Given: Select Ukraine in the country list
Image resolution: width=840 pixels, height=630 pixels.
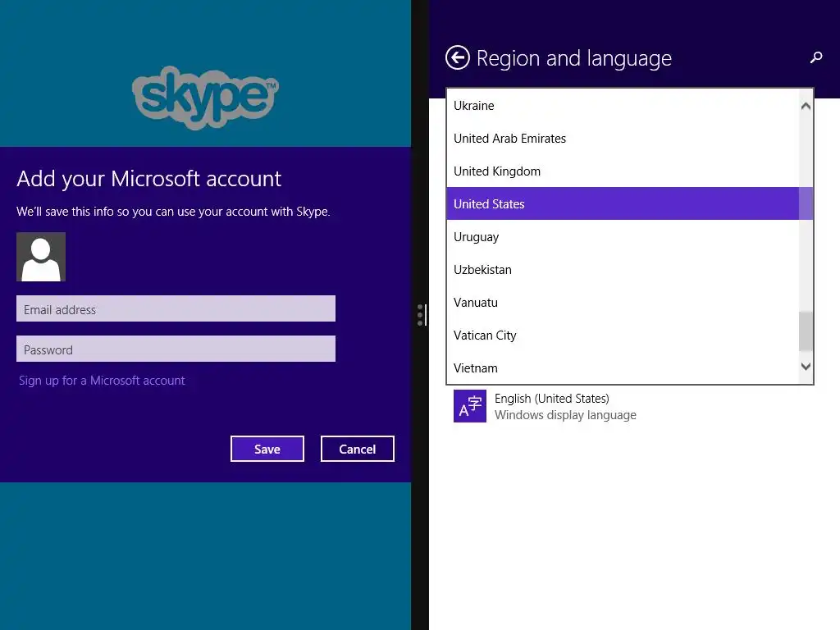Looking at the screenshot, I should coord(623,106).
